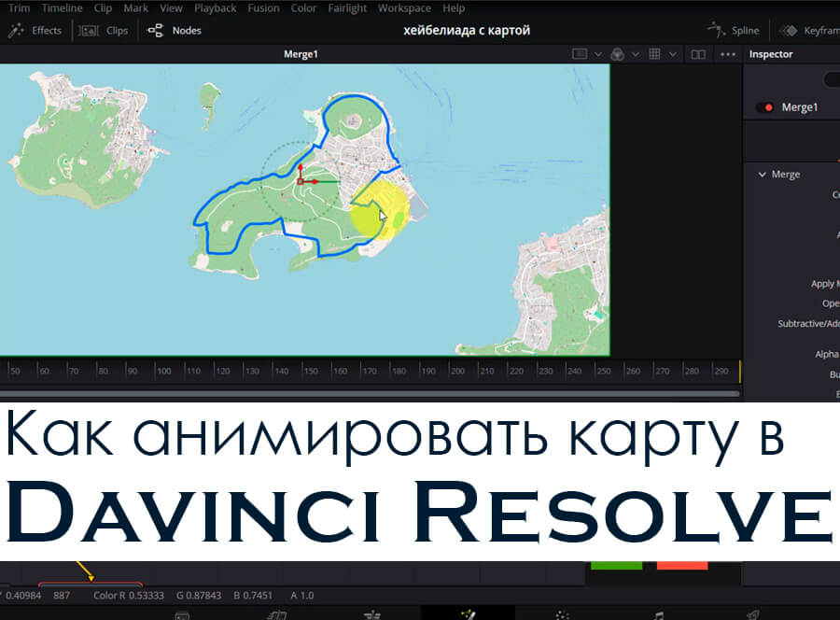Viewport: 840px width, 620px height.
Task: Click the Alpha label in Inspector
Action: pos(827,354)
